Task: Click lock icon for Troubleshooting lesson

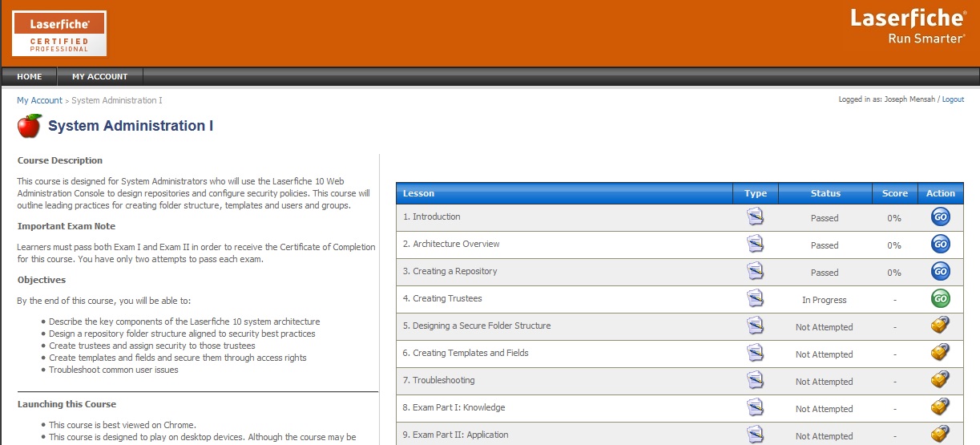Action: (x=941, y=380)
